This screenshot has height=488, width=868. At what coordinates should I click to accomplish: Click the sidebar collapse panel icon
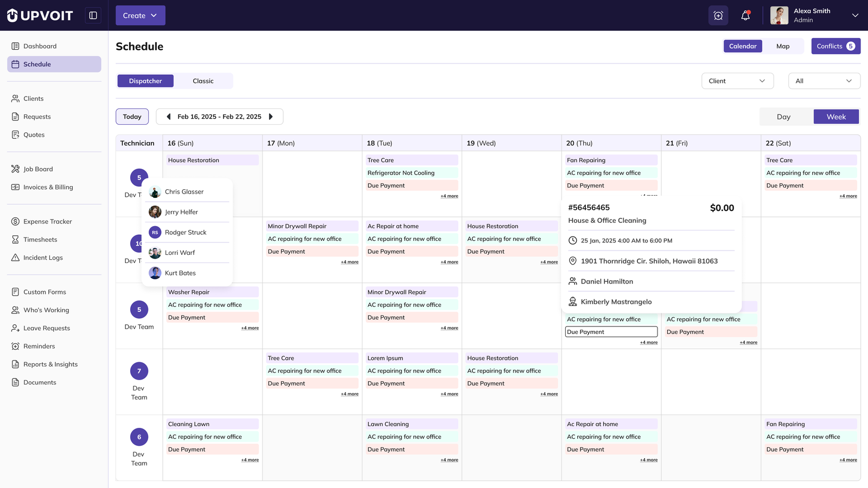tap(93, 15)
